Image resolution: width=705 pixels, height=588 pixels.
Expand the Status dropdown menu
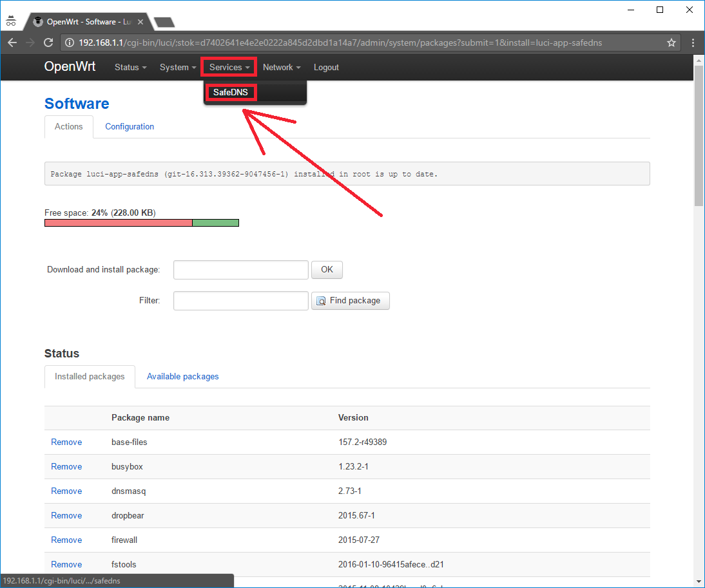(130, 68)
